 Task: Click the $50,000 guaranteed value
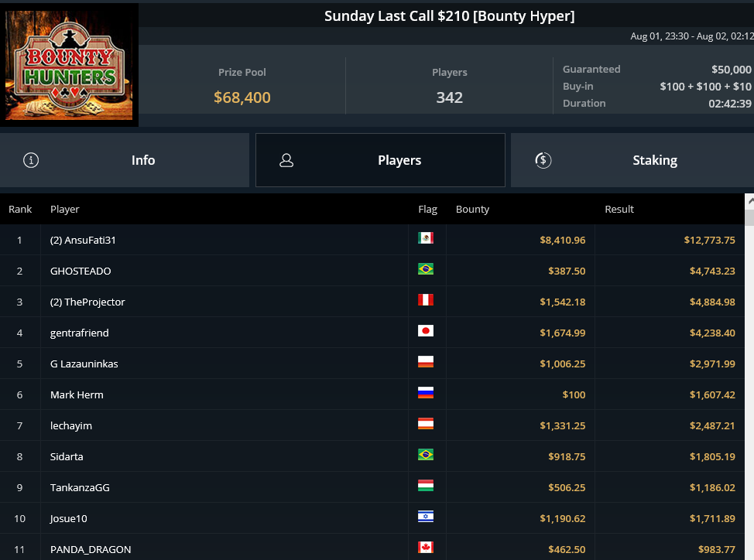click(732, 70)
